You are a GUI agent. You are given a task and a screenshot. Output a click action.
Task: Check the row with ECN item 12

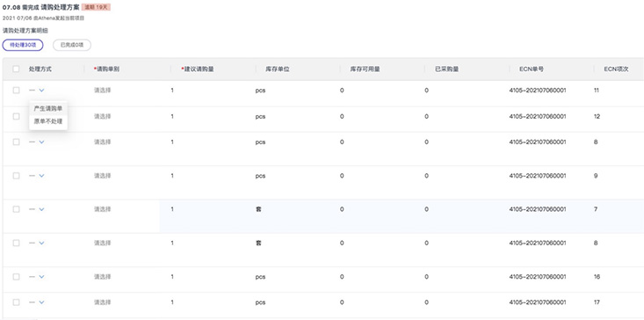(x=16, y=117)
